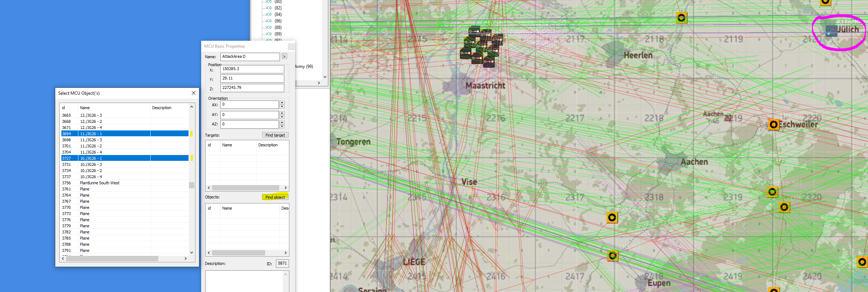
Task: Click the MCU object list scroll-right arrow
Action: point(186,258)
